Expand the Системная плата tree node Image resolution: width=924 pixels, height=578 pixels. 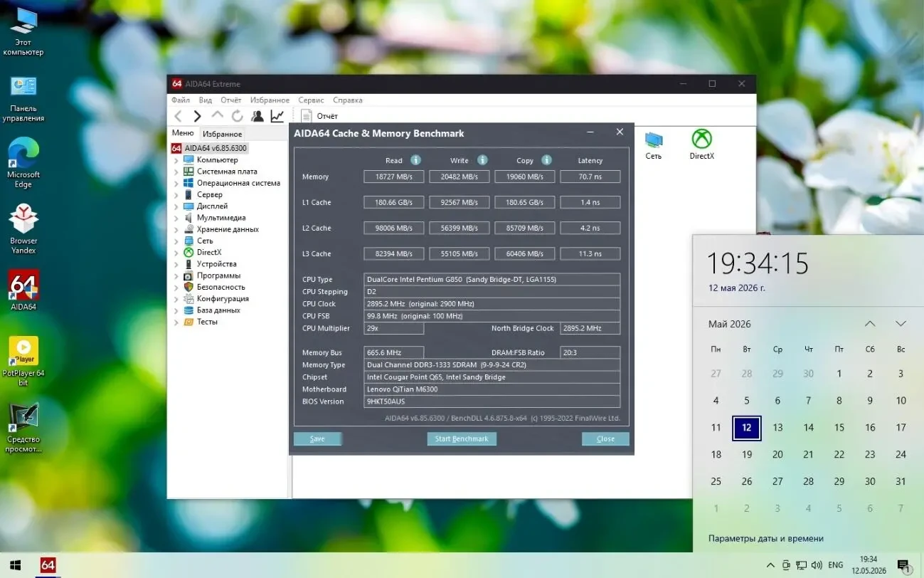[176, 172]
